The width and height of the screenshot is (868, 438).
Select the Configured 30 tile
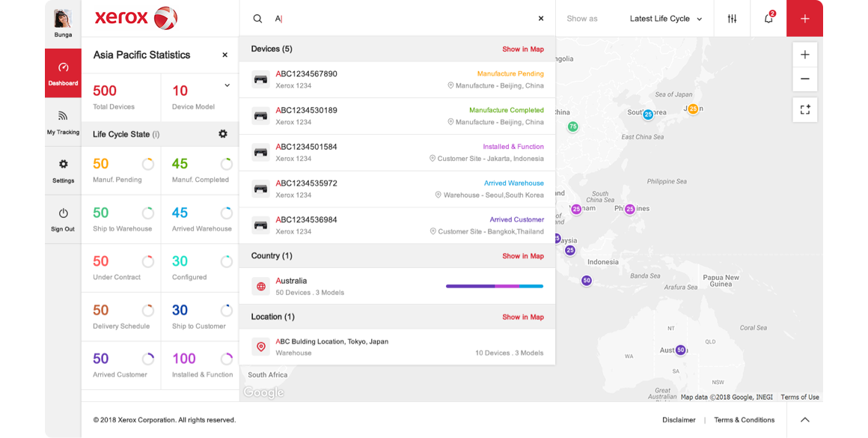pyautogui.click(x=200, y=268)
